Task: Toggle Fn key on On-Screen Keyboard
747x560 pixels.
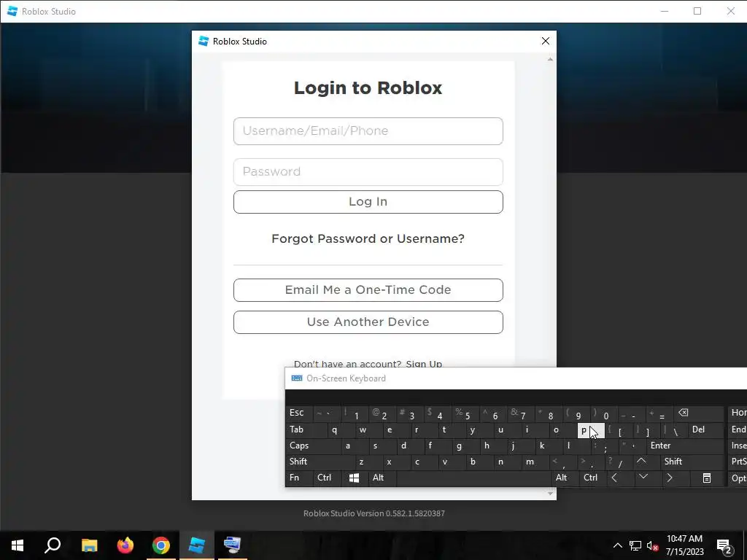Action: (298, 478)
